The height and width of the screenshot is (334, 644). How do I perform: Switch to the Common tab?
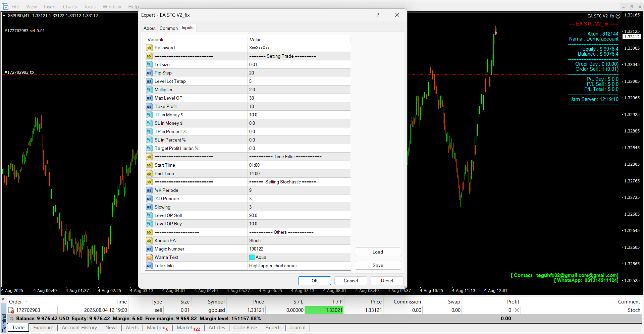[x=168, y=28]
